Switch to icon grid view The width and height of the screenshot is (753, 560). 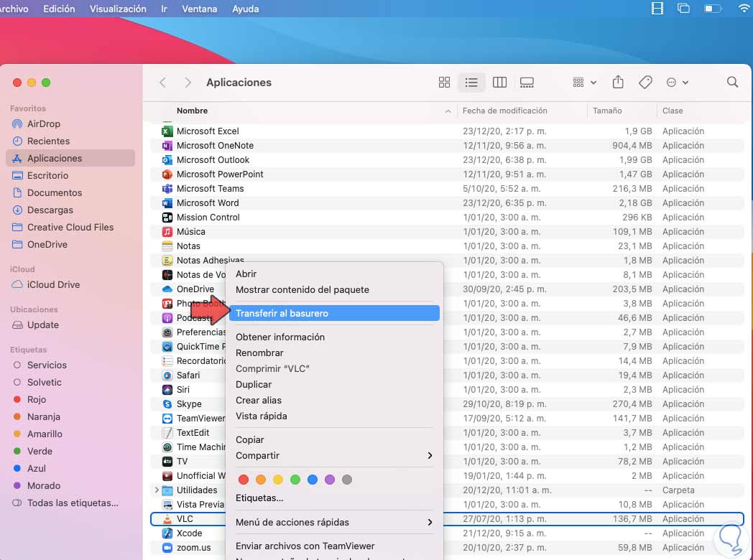pos(444,83)
